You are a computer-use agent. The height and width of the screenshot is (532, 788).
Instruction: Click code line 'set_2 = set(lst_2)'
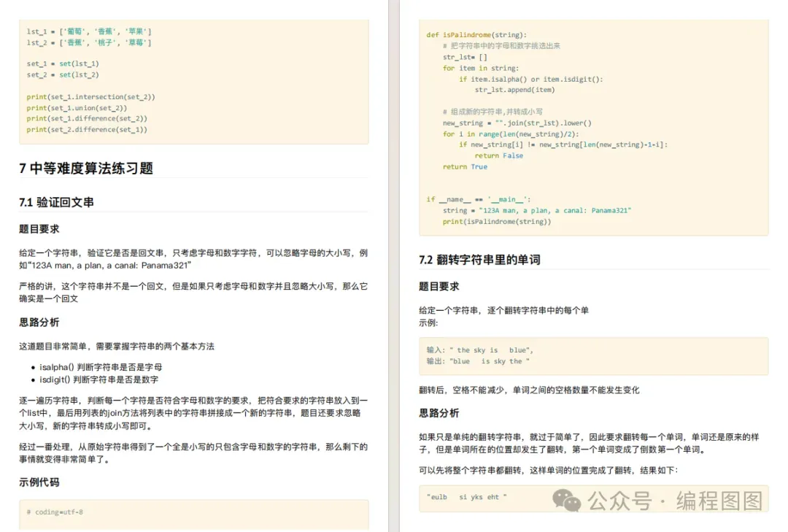coord(63,74)
